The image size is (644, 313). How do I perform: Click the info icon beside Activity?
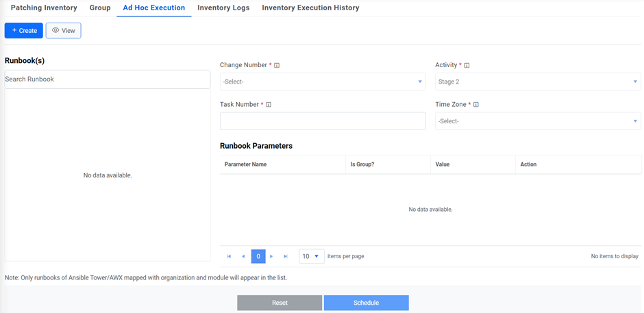click(x=467, y=66)
